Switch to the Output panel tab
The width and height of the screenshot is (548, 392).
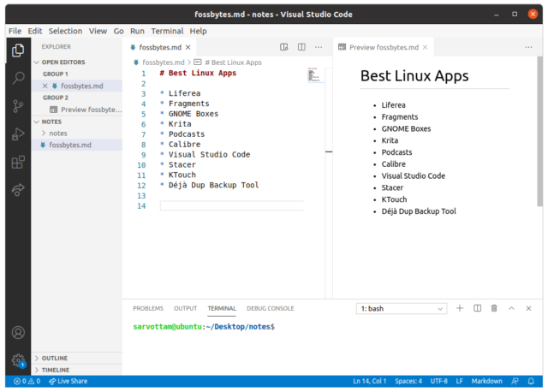(x=185, y=308)
